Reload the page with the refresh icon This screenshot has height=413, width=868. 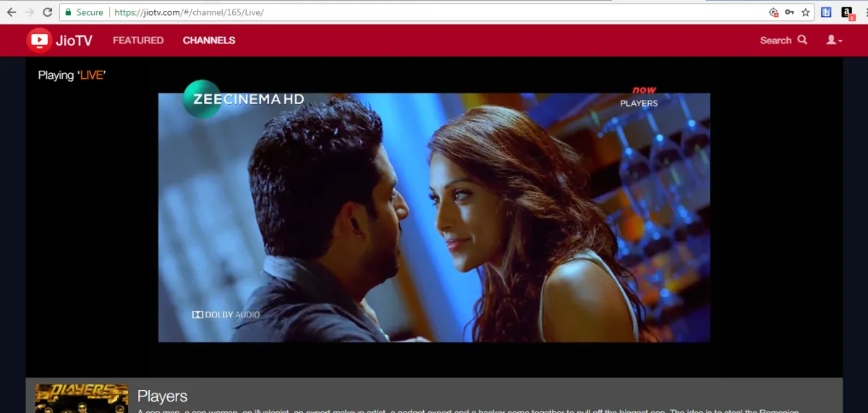tap(48, 12)
